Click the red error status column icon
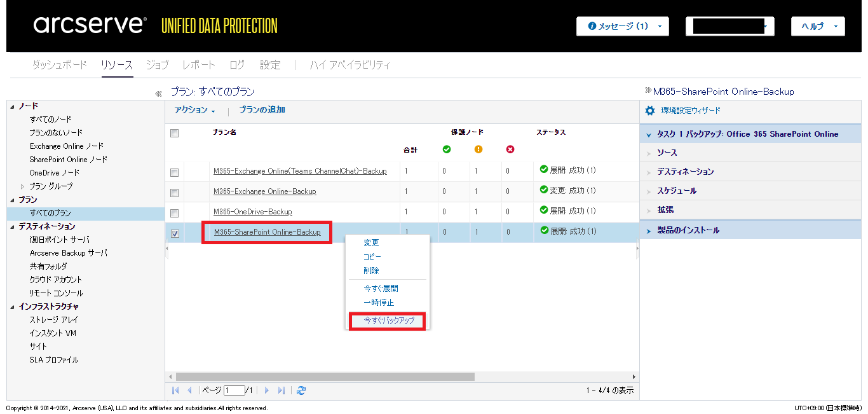 (x=510, y=149)
